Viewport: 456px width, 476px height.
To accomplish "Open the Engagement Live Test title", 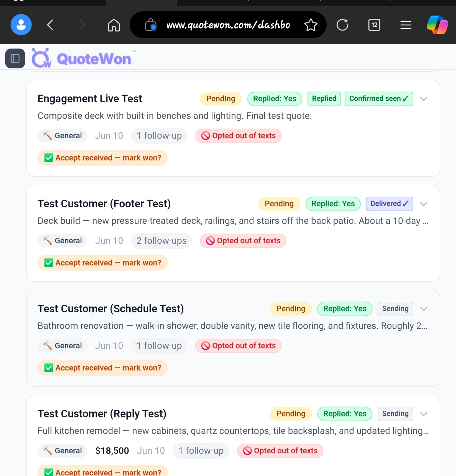I will click(x=90, y=99).
